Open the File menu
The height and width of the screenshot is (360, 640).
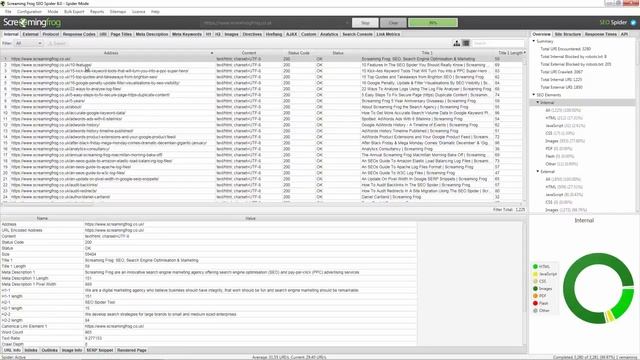tap(8, 11)
